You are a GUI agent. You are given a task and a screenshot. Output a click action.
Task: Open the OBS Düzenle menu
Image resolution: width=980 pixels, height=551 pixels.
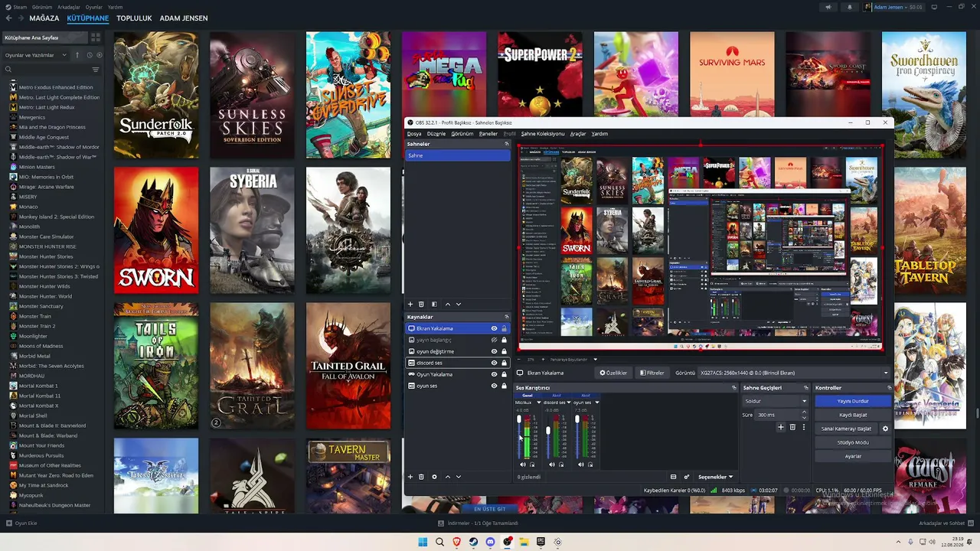436,134
